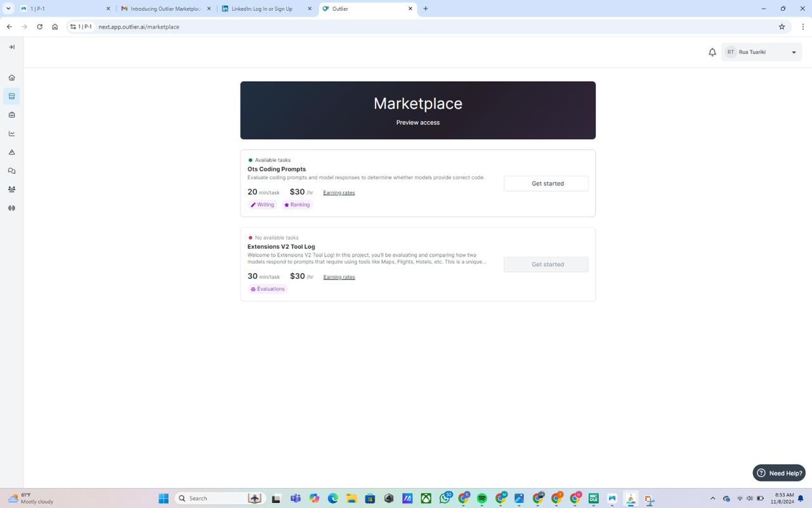Image resolution: width=812 pixels, height=508 pixels.
Task: Click the address bar URL
Action: (x=139, y=27)
